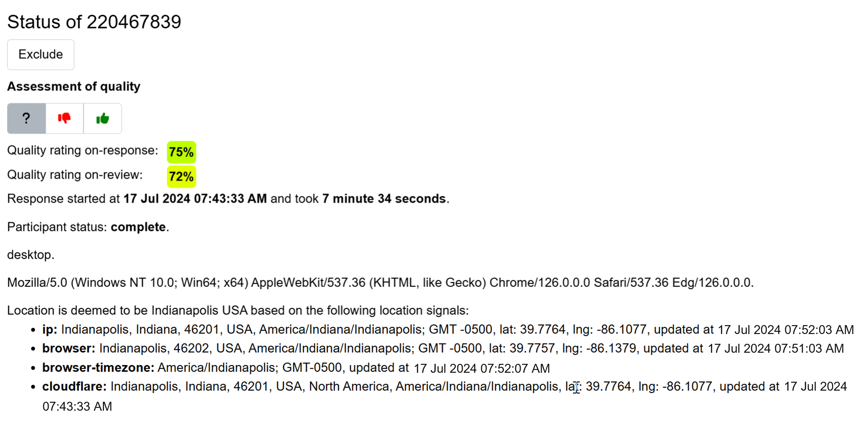Screen dimensions: 868x421
Task: Mark quality with the red thumbs-down icon
Action: pos(64,118)
